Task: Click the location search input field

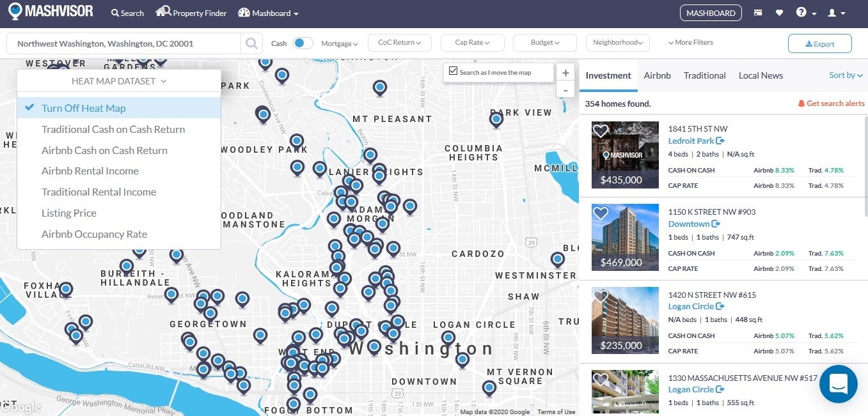Action: [x=125, y=43]
